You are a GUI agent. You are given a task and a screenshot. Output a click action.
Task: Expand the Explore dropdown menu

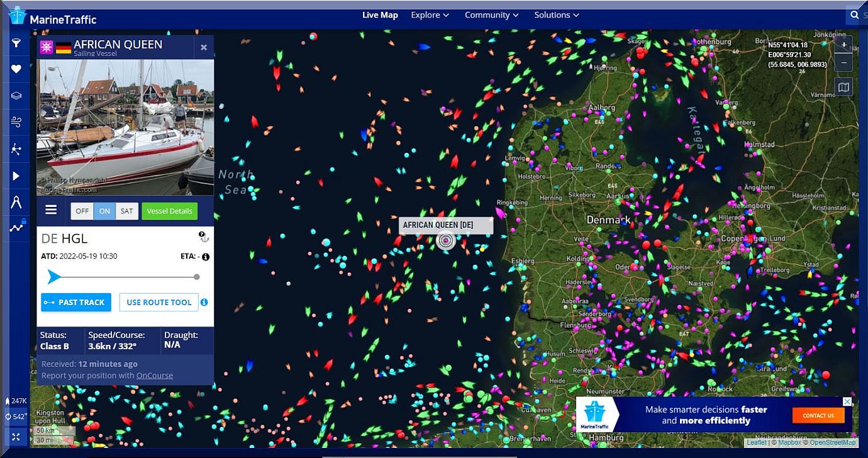pyautogui.click(x=430, y=15)
